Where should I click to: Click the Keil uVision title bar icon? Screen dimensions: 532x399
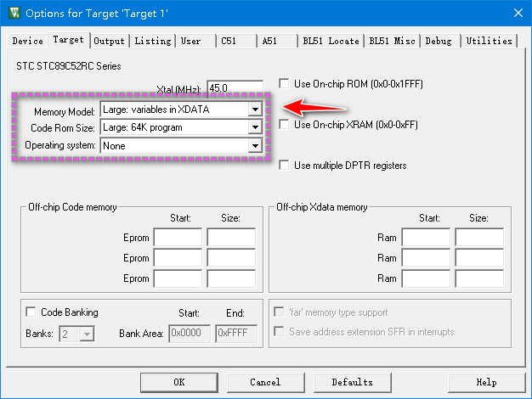click(x=14, y=14)
